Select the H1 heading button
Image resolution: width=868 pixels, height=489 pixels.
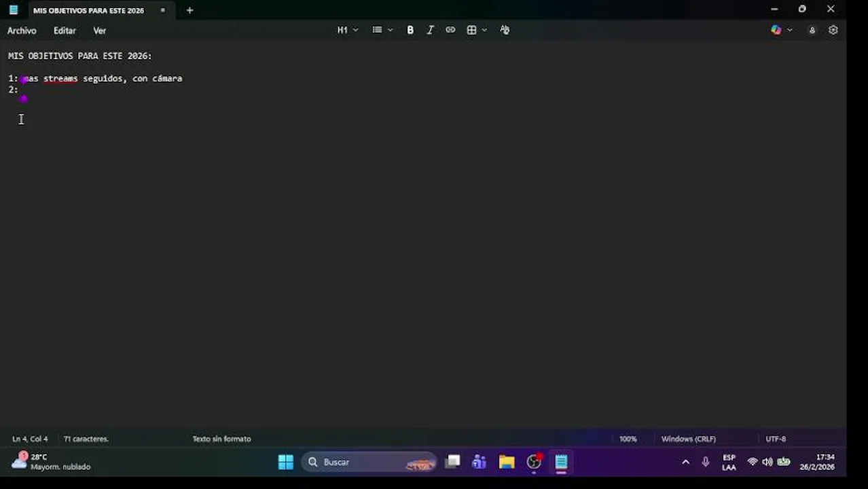click(x=342, y=30)
